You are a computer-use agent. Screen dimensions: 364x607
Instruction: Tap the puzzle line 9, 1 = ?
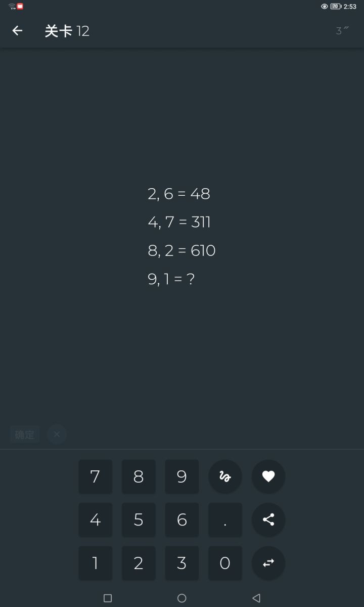point(171,279)
